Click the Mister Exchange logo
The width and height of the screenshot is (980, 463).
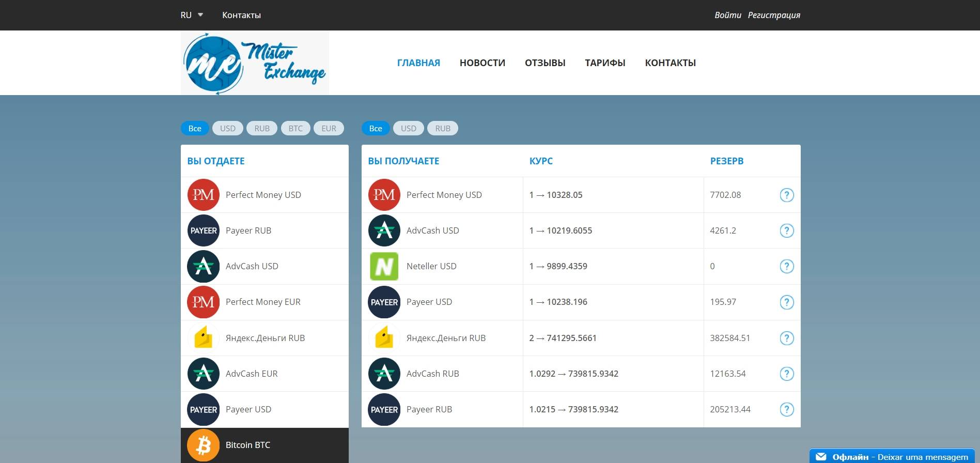(255, 63)
